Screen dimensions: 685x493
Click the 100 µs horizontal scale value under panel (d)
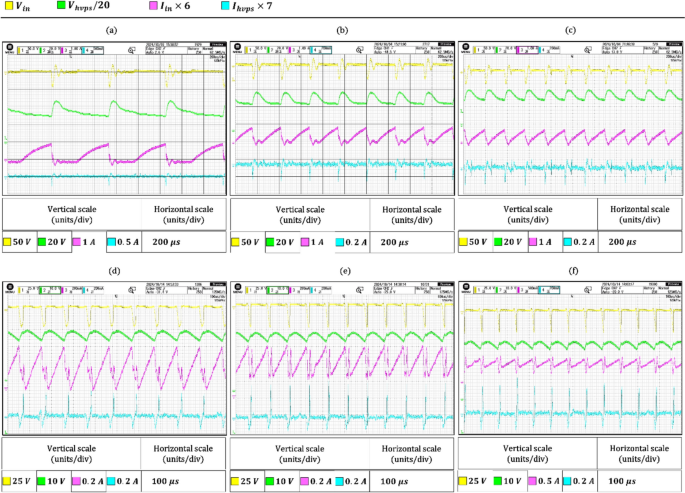166,481
